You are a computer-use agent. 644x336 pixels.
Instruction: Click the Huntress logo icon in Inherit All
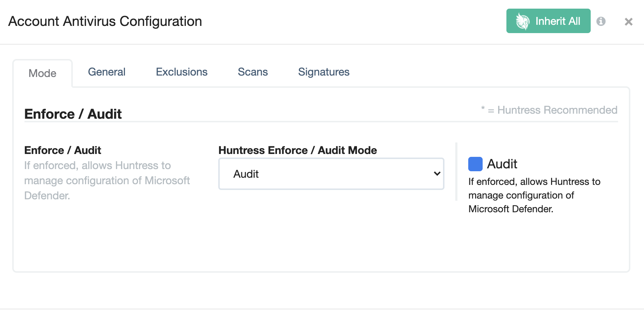tap(523, 21)
